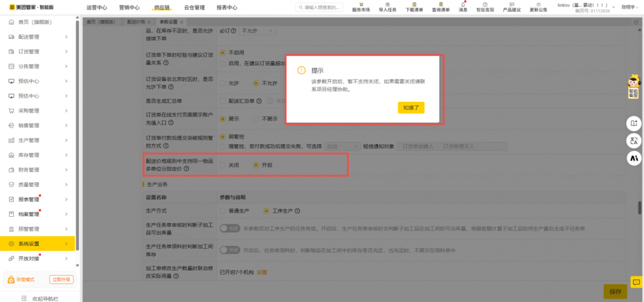Click 知道了 in the 提示 dialog

[411, 108]
